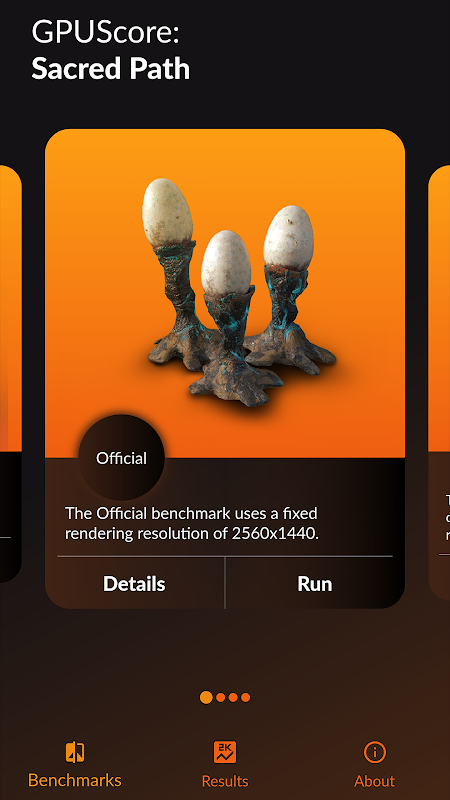Go to the About tab label
The image size is (450, 800).
click(x=374, y=781)
